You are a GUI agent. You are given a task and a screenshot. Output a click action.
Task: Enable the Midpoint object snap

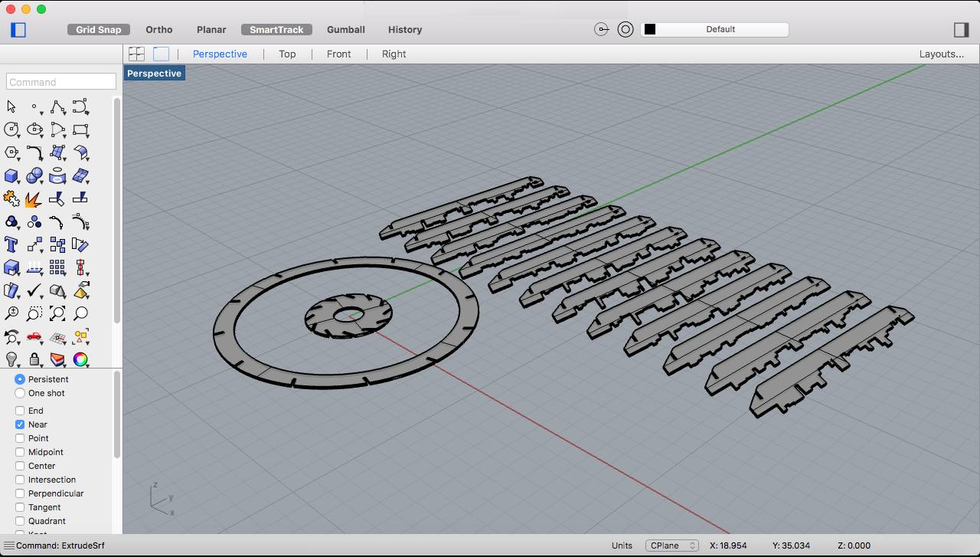click(20, 452)
